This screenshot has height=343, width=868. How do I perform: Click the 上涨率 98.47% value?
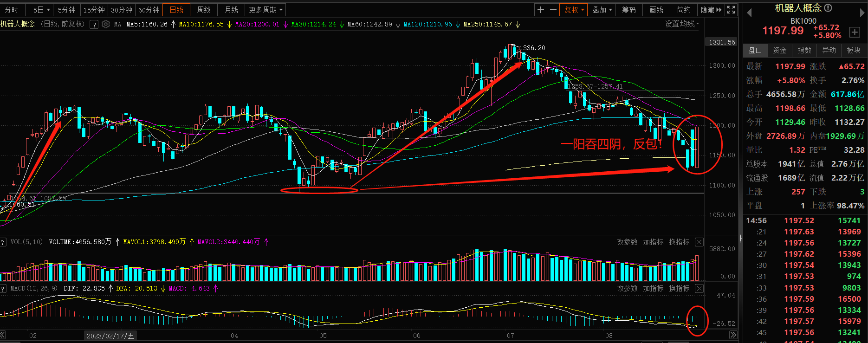click(x=850, y=206)
